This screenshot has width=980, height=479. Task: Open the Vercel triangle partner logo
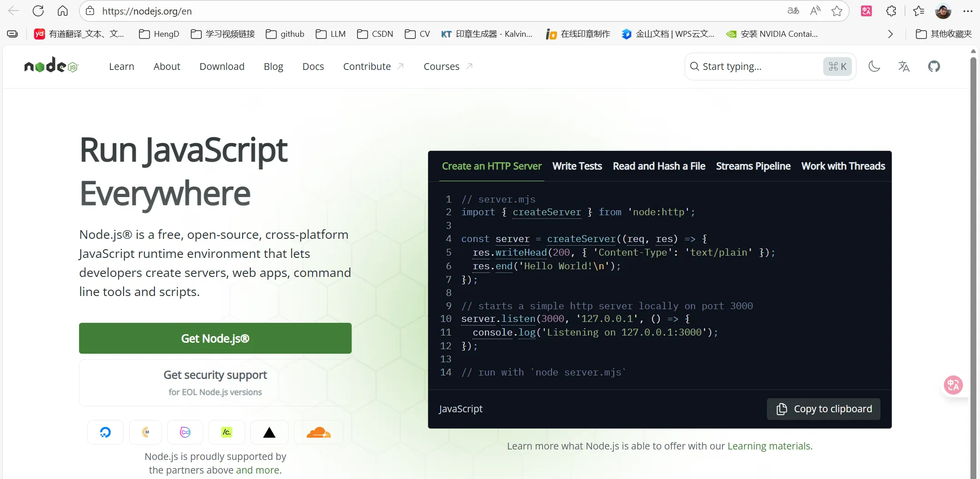[x=269, y=432]
